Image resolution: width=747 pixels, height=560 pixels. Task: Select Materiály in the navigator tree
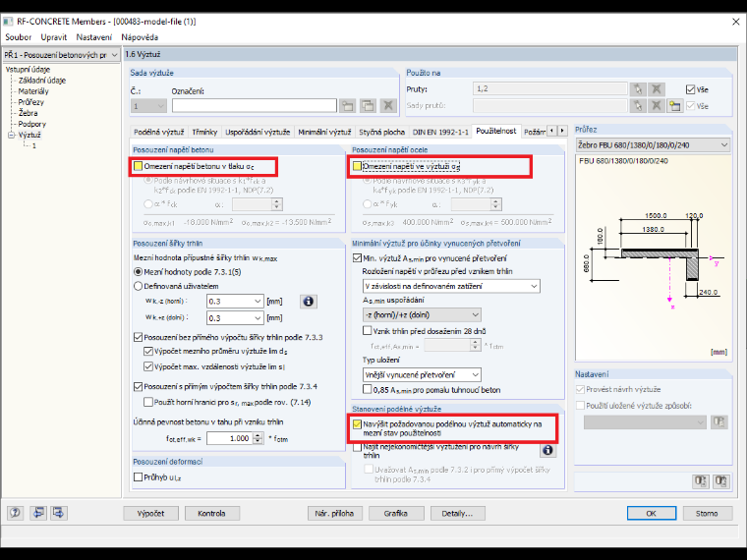pyautogui.click(x=33, y=91)
